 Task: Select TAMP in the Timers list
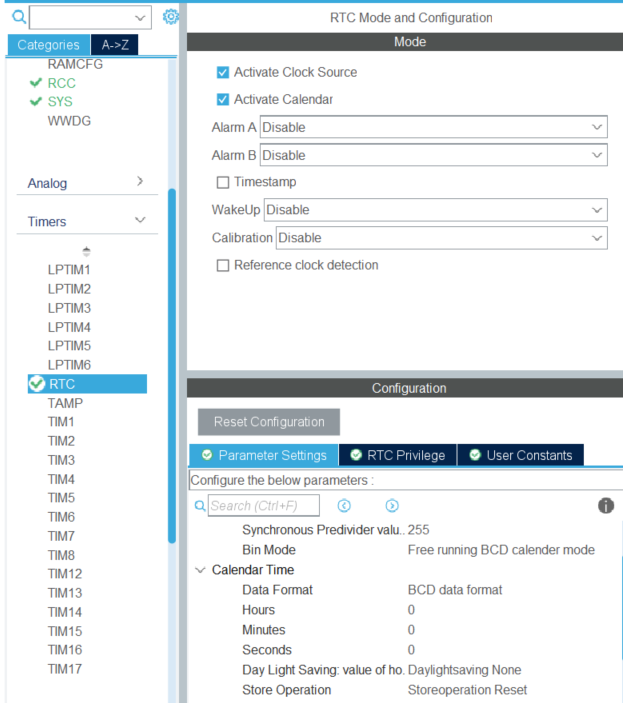[x=65, y=403]
